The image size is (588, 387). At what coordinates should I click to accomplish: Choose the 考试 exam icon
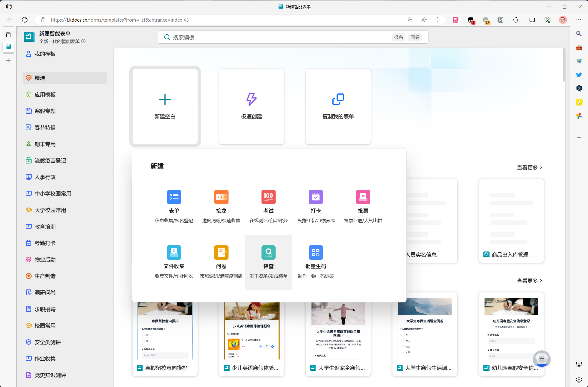tap(268, 197)
